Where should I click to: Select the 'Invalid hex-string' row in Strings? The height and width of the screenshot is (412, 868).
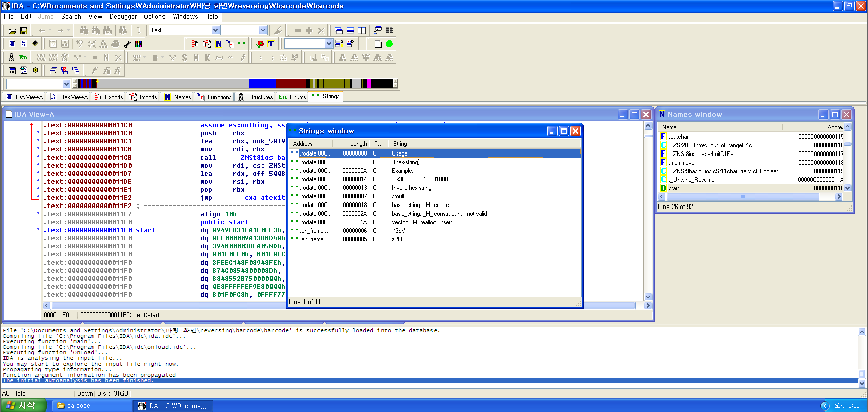[x=411, y=188]
